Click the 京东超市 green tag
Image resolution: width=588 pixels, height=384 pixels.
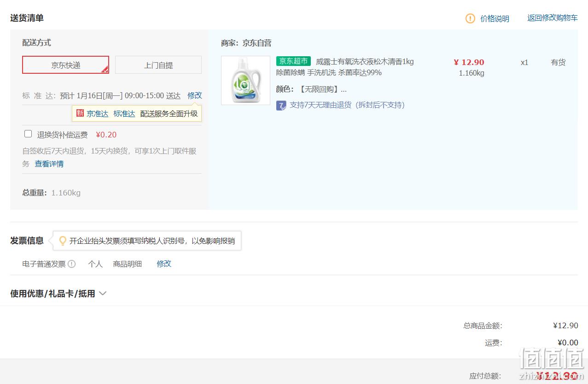[294, 61]
